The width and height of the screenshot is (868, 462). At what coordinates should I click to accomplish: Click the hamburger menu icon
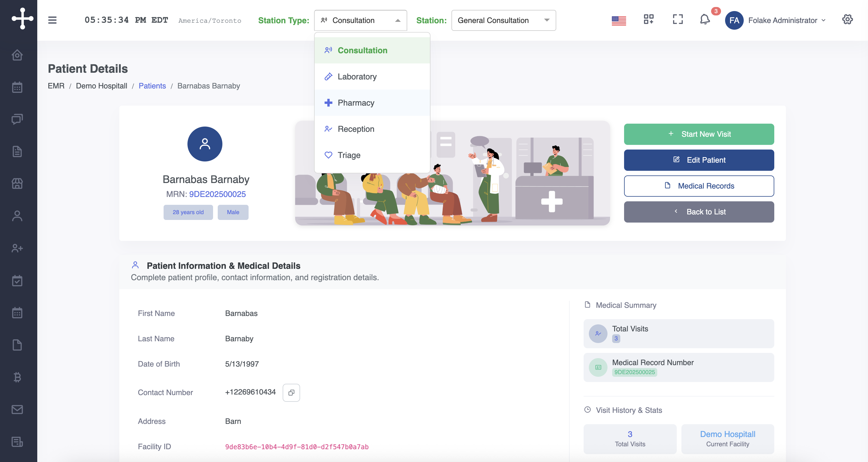click(52, 20)
